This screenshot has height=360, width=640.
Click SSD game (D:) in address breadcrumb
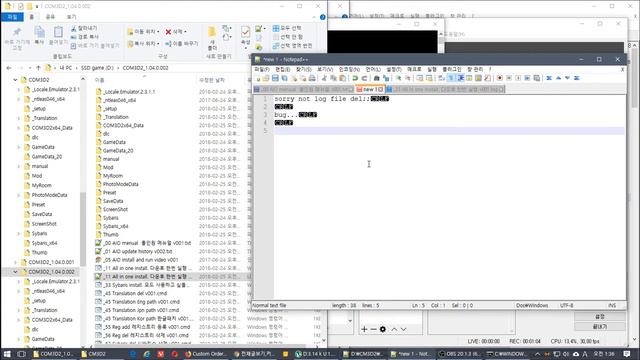pyautogui.click(x=97, y=68)
